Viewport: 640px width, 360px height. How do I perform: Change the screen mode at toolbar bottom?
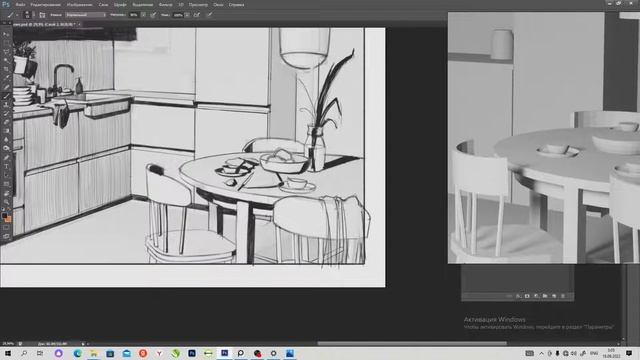point(6,236)
